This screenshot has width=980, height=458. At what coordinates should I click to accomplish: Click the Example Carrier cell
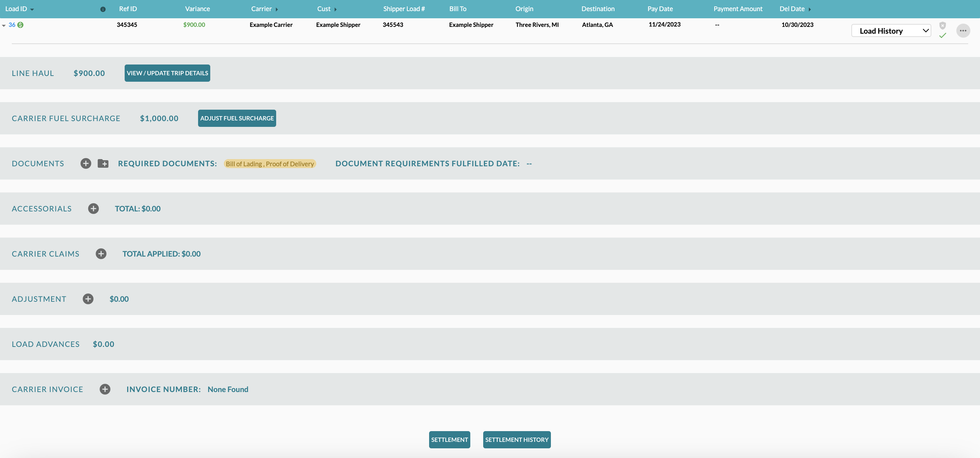coord(271,25)
